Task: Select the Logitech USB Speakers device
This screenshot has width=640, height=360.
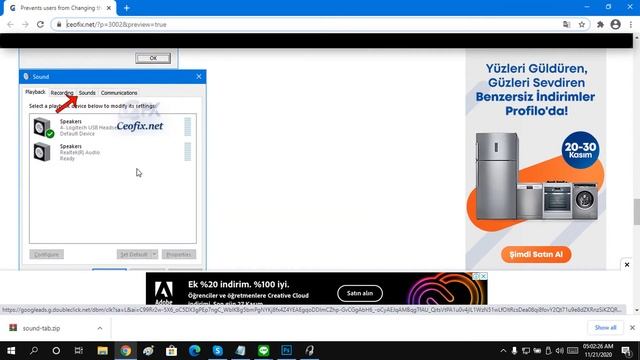Action: (x=112, y=127)
